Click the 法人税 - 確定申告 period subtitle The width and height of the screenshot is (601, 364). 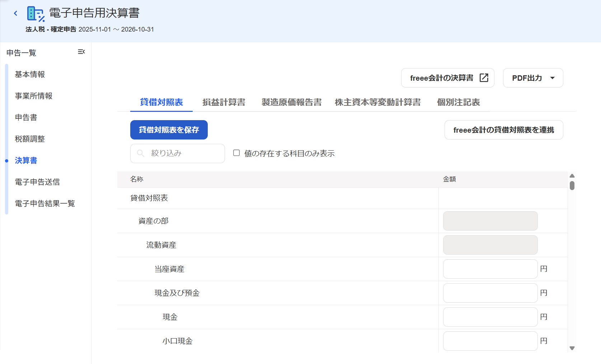point(90,29)
